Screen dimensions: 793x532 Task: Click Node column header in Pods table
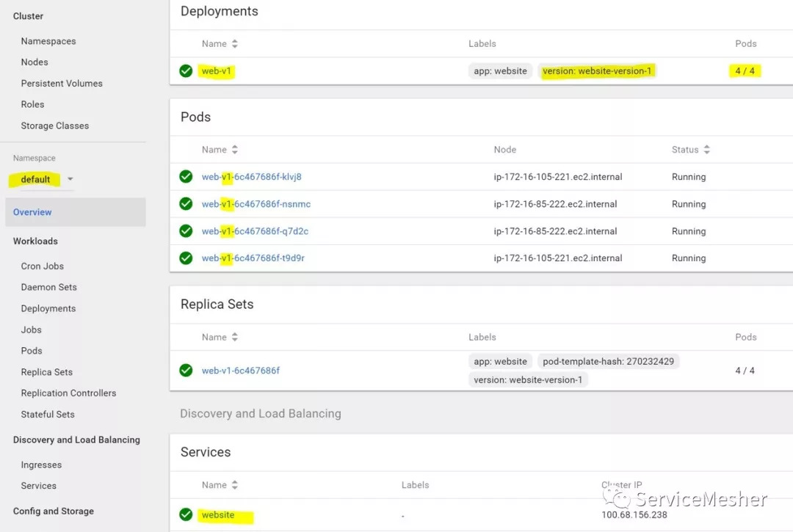click(x=504, y=150)
